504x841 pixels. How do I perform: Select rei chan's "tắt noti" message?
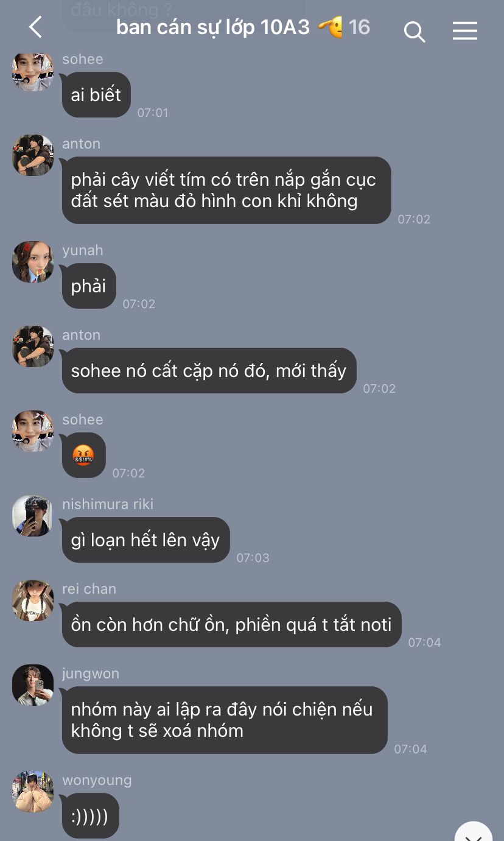pos(231,624)
